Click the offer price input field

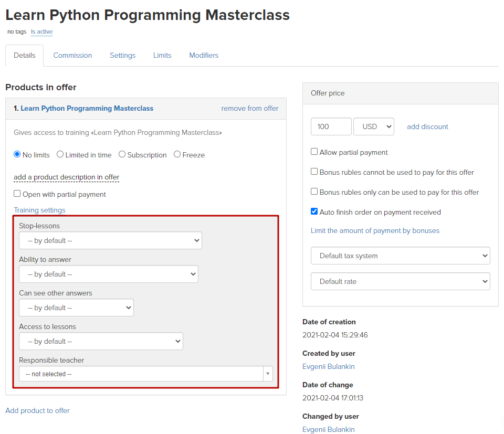[x=331, y=126]
